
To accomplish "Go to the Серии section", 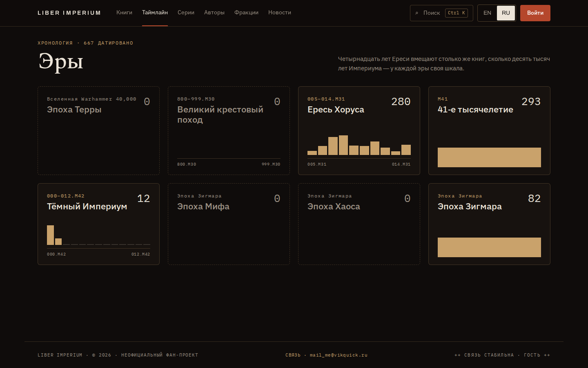I will pos(186,13).
